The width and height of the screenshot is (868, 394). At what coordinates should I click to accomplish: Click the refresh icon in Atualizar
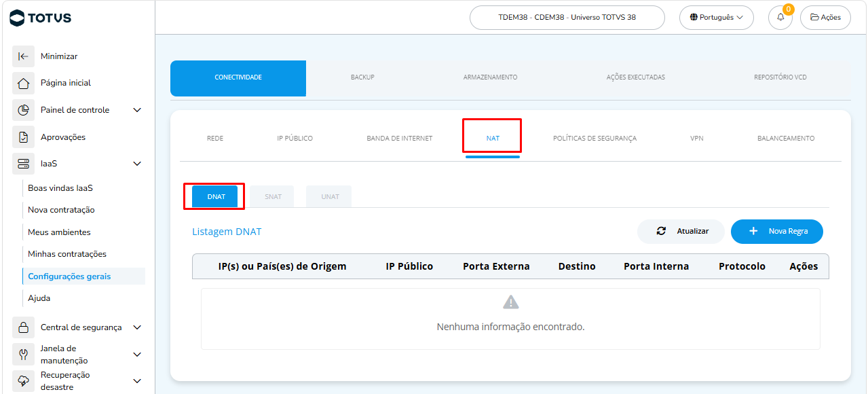[x=661, y=231]
